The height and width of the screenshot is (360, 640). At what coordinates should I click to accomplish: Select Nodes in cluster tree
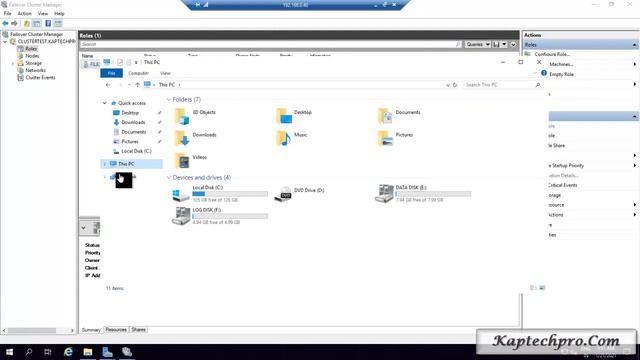tap(32, 56)
